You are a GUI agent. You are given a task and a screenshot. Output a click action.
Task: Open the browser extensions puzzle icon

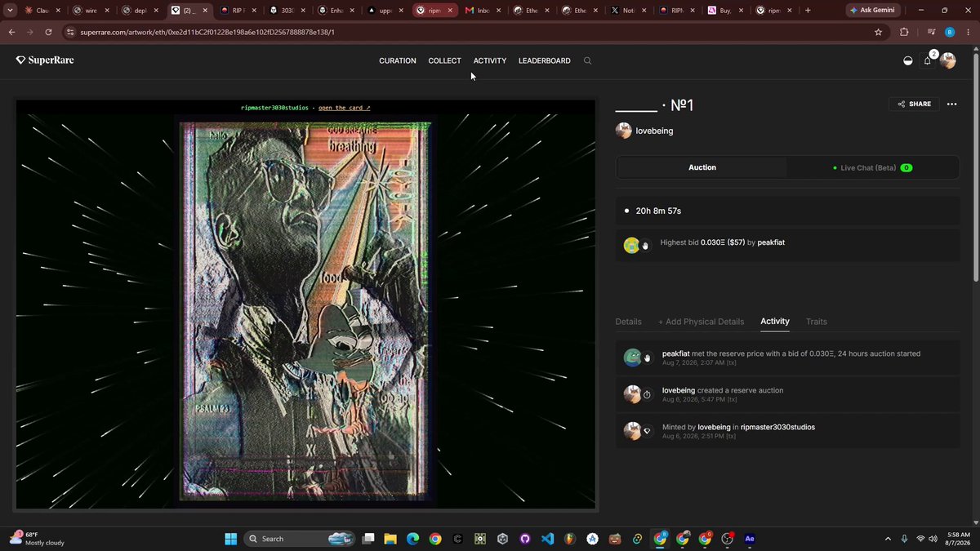pos(904,32)
